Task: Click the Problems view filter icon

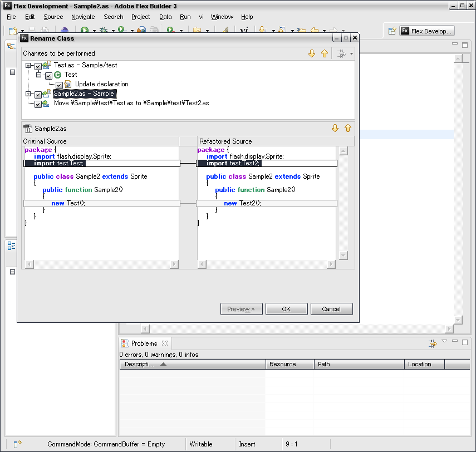Action: tap(432, 343)
